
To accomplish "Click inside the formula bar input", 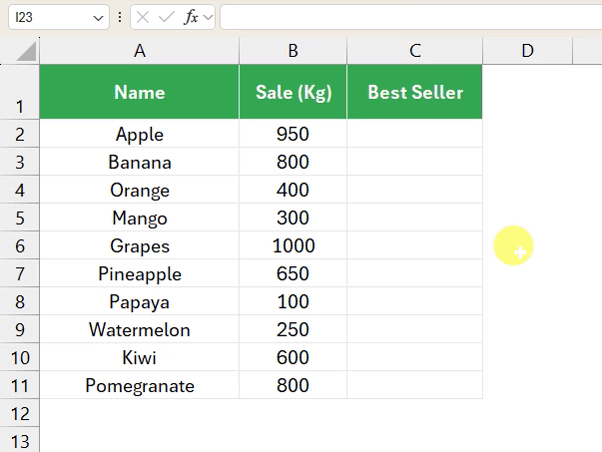I will 411,17.
